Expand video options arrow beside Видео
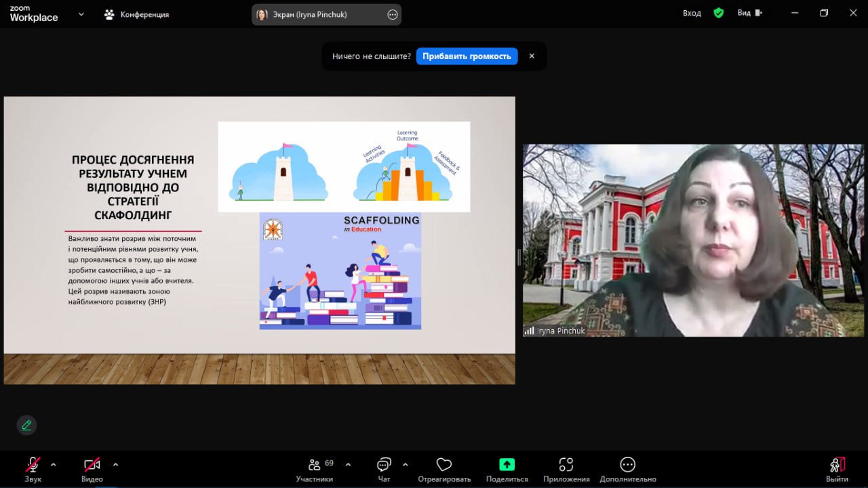This screenshot has height=488, width=868. click(x=115, y=465)
